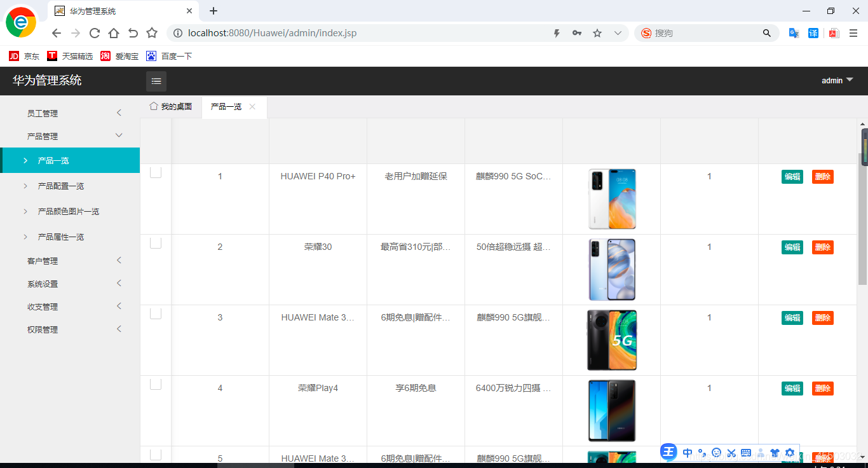868x468 pixels.
Task: Click the undo/restore closed tab icon
Action: pyautogui.click(x=133, y=33)
